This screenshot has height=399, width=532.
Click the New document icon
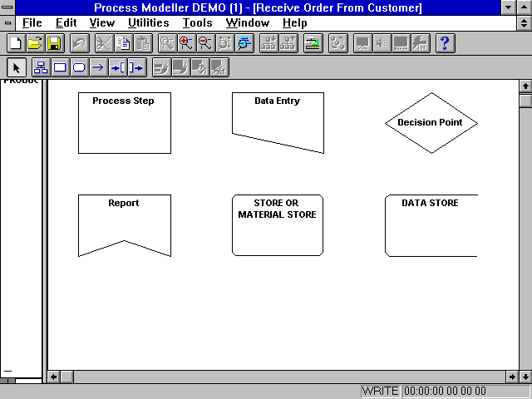pos(15,43)
